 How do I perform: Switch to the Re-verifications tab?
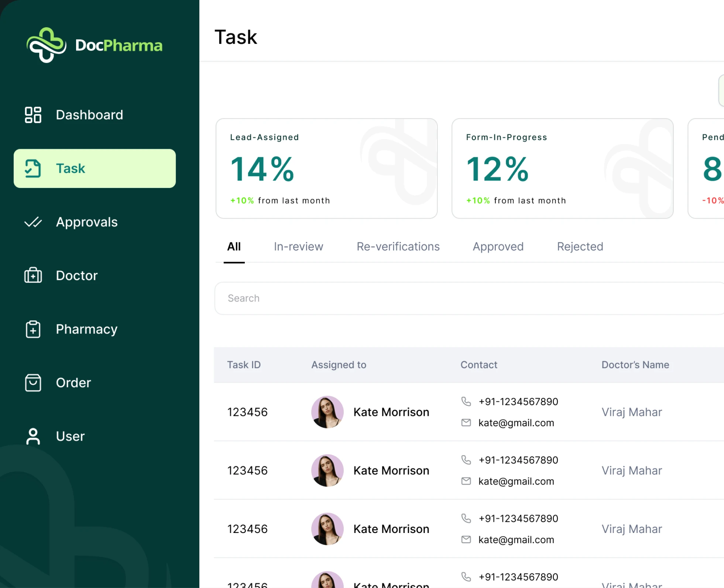click(x=398, y=246)
